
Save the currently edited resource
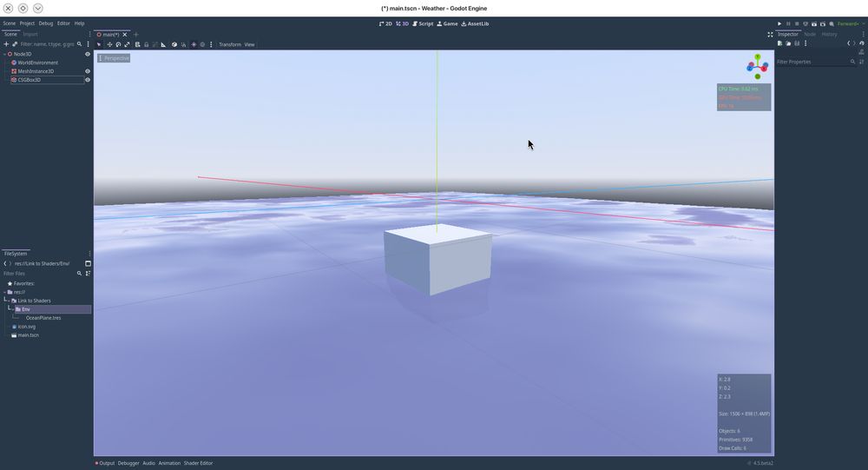click(797, 43)
